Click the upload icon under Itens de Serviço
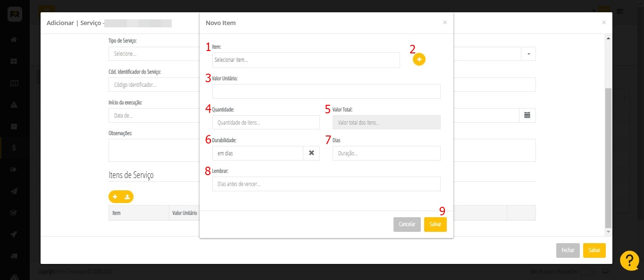Screen dimensions: 644x280 click(127, 197)
